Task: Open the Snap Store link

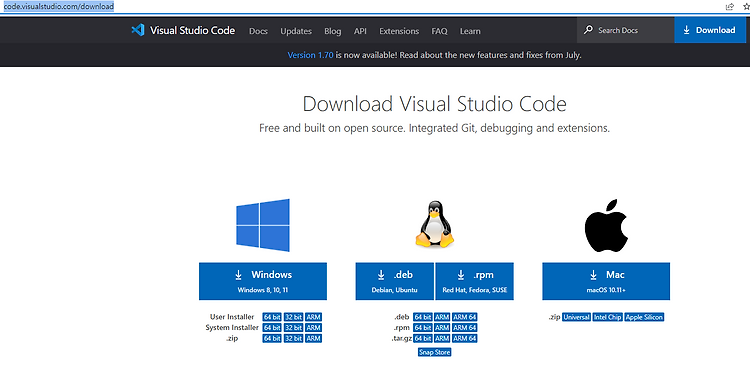Action: coord(434,352)
